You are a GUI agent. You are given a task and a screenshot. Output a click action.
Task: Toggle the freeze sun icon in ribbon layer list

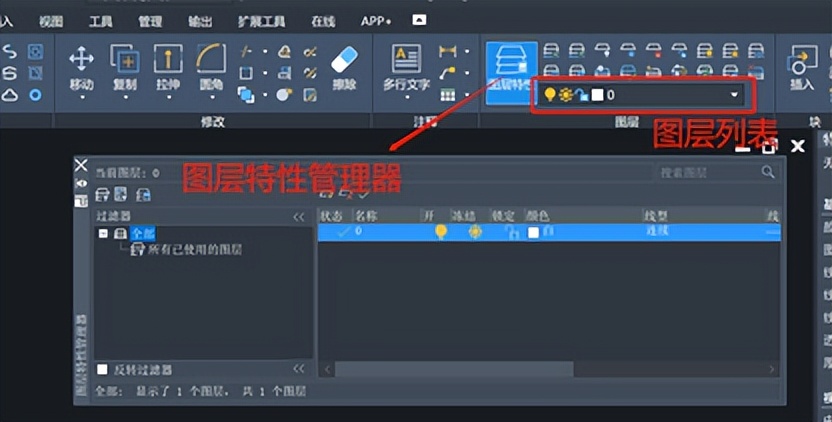point(566,95)
